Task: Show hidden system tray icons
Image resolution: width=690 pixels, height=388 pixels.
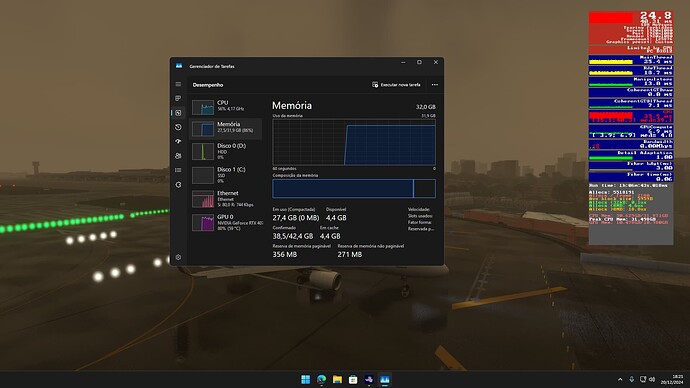Action: tap(620, 379)
